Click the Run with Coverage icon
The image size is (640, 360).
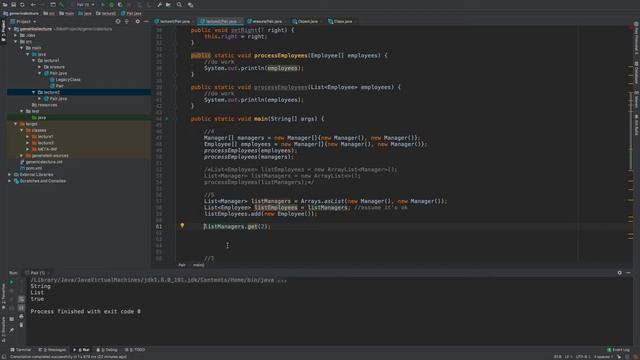[x=120, y=4]
